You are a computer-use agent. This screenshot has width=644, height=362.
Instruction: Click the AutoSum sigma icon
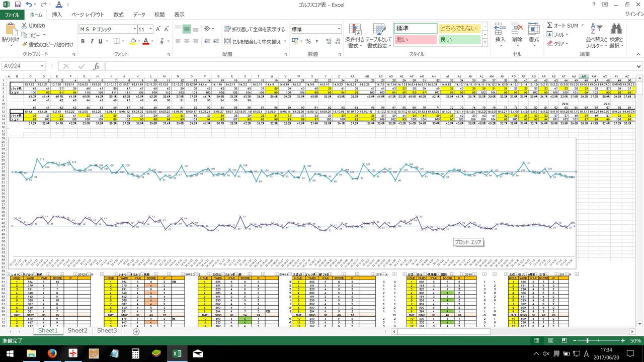point(550,26)
